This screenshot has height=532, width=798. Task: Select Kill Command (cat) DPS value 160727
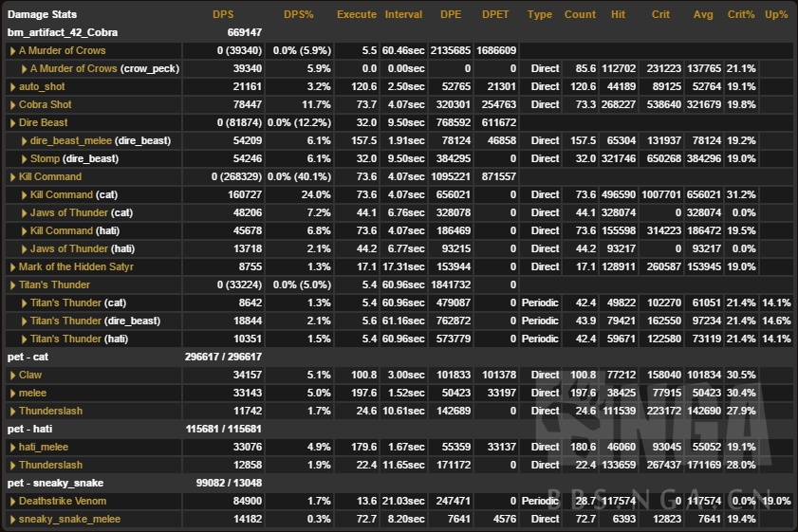pyautogui.click(x=245, y=194)
